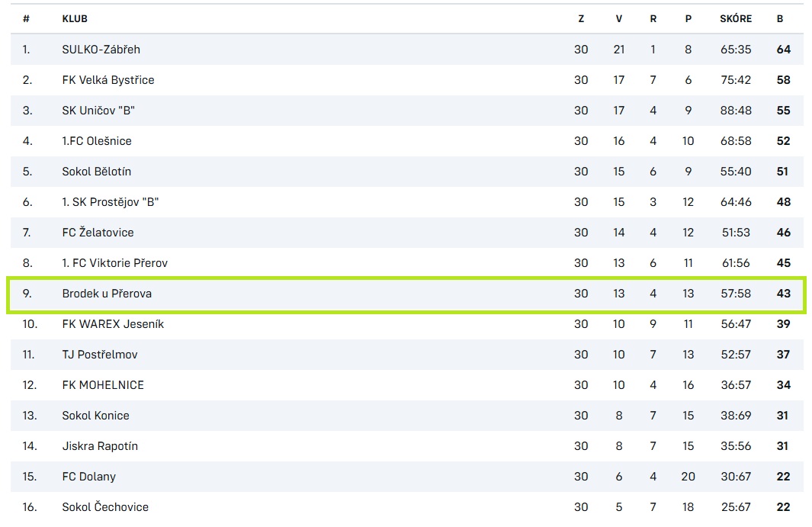Select TJ Postřelmov team name
812x527 pixels.
point(100,355)
